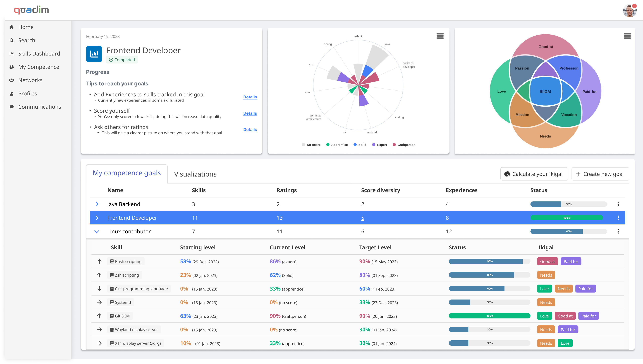Screen dimensions: 643x364
Task: Click the down arrow for C++ programming language
Action: 99,289
